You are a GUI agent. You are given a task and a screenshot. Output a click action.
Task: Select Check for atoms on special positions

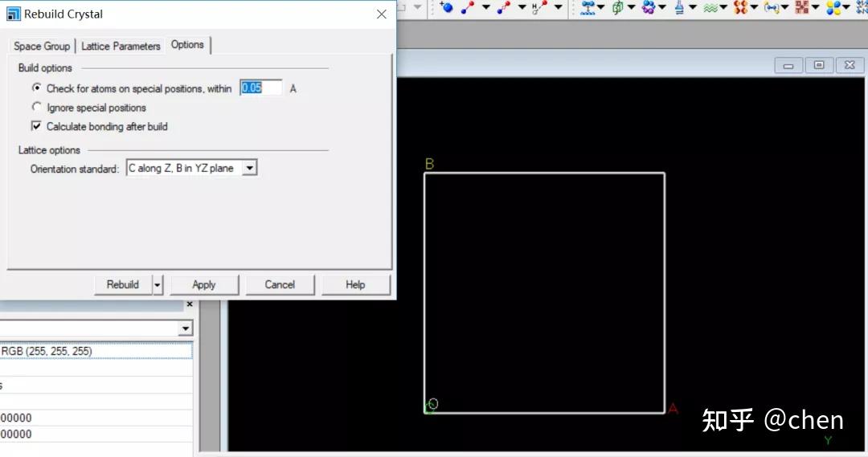36,88
